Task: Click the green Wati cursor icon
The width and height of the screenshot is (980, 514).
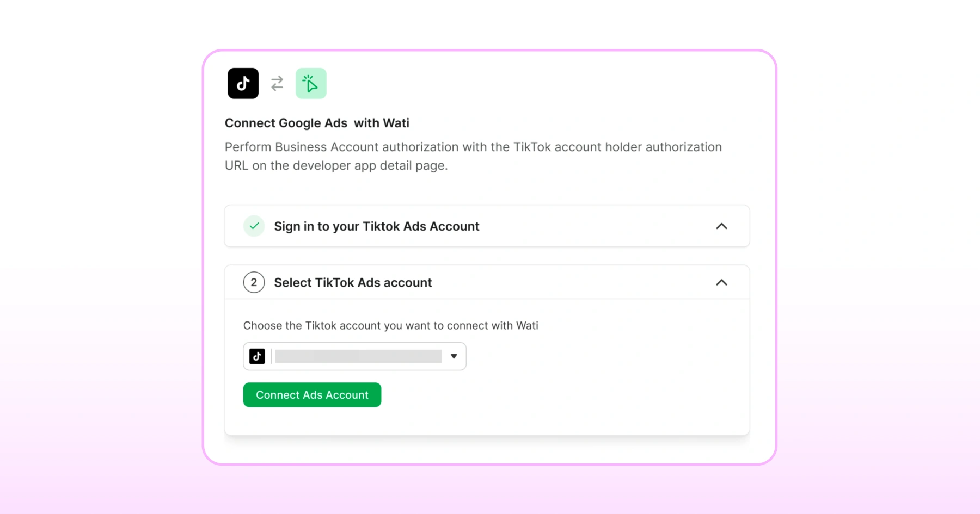Action: pos(311,83)
